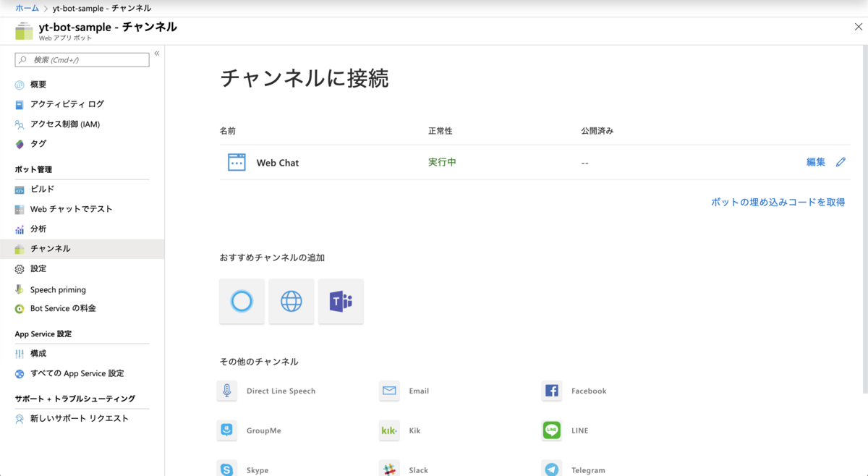Click the pencil icon for Web Chat
The height and width of the screenshot is (476, 868).
click(x=841, y=161)
